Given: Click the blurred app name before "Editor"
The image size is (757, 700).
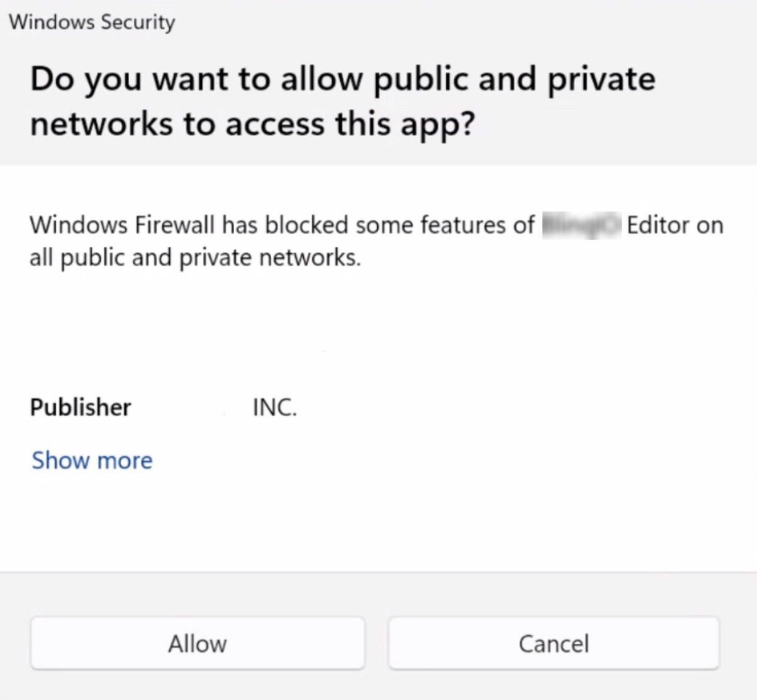Looking at the screenshot, I should 581,225.
